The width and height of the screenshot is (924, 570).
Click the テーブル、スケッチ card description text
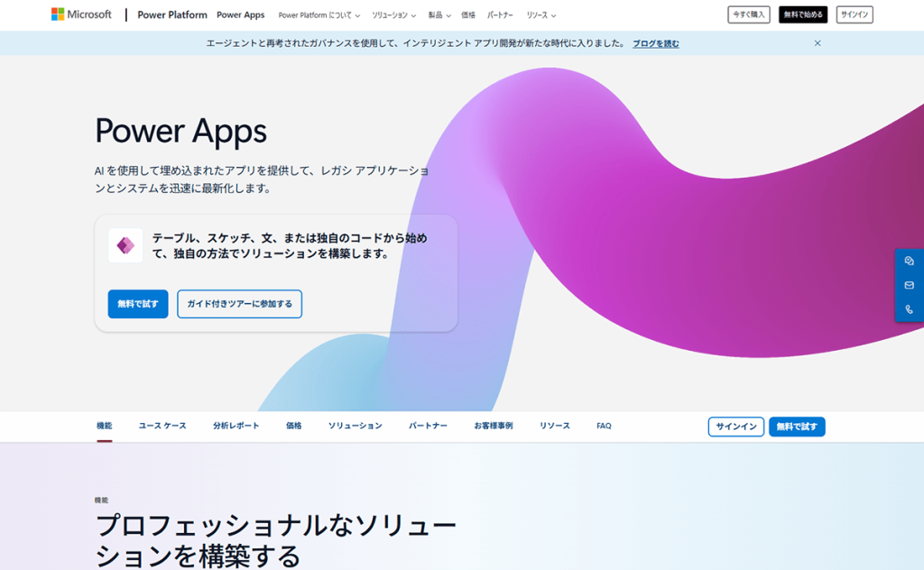coord(290,246)
